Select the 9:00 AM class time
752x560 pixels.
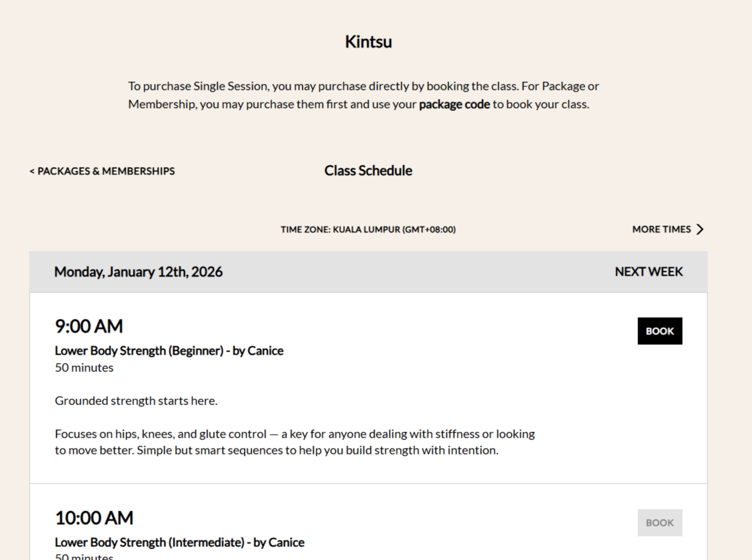point(89,326)
